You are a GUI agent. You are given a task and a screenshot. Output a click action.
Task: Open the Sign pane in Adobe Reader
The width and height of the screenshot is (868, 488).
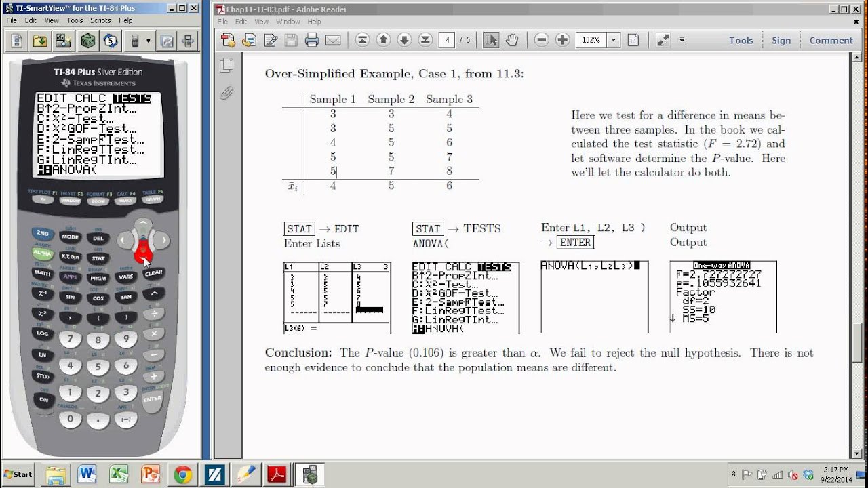pos(781,40)
